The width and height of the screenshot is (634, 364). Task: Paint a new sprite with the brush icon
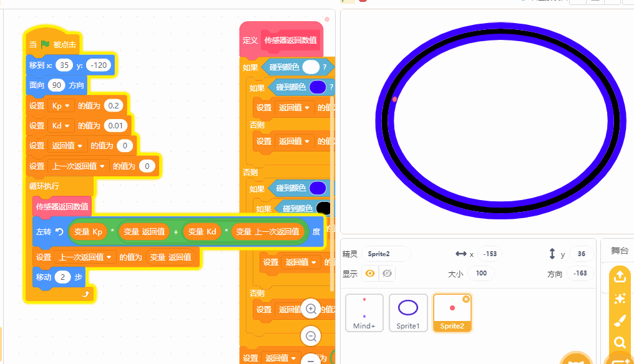point(620,321)
